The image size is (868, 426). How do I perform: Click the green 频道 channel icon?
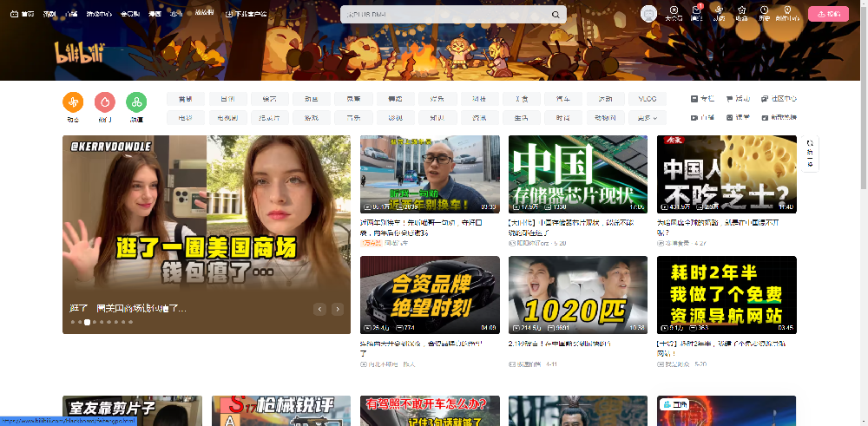(x=135, y=102)
